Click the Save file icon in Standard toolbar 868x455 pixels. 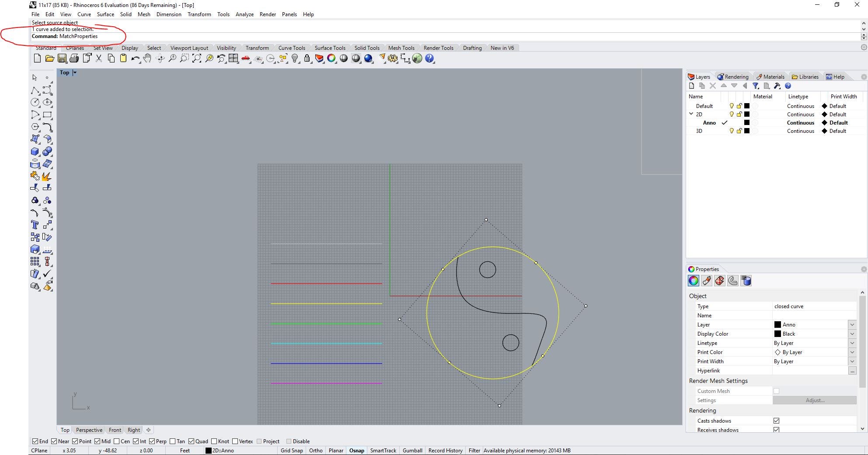(x=62, y=59)
